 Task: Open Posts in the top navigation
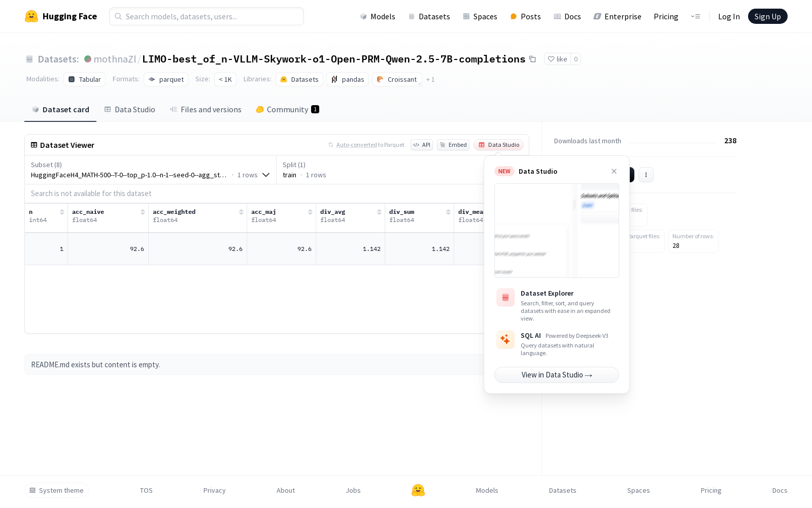[x=526, y=16]
